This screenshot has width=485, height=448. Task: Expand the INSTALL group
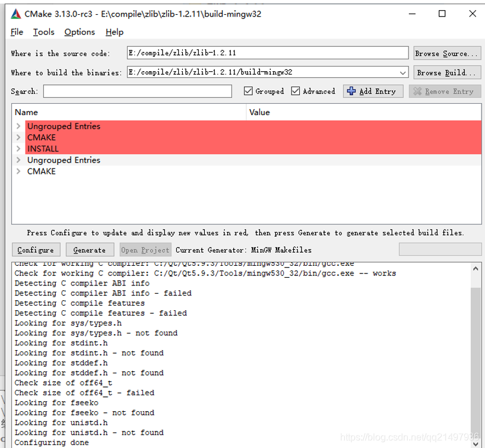[18, 149]
